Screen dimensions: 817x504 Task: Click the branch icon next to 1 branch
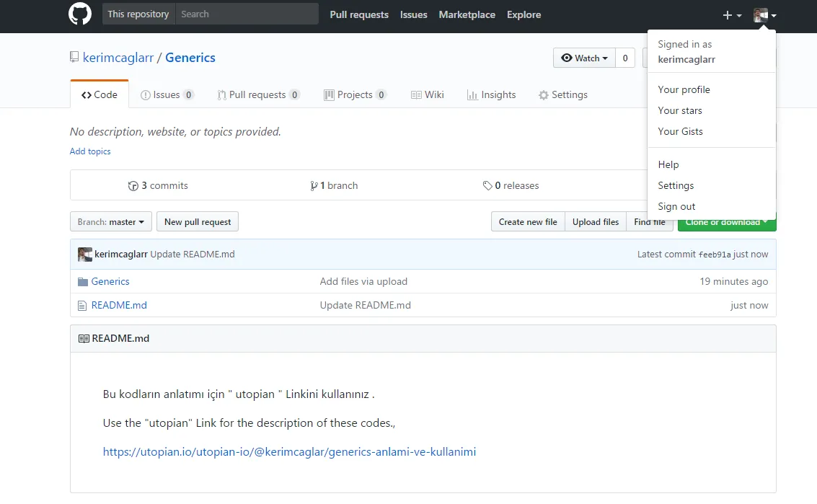[x=314, y=186]
